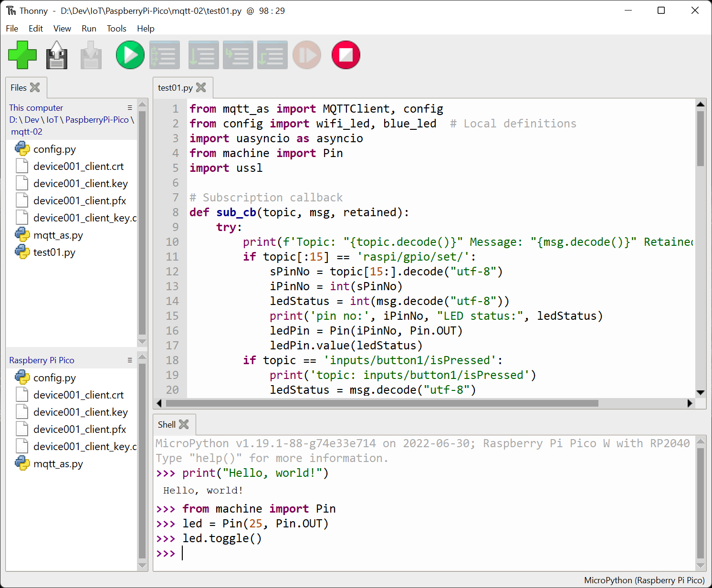Select Pico device001_client.pfx file row
The height and width of the screenshot is (588, 712).
pyautogui.click(x=72, y=429)
